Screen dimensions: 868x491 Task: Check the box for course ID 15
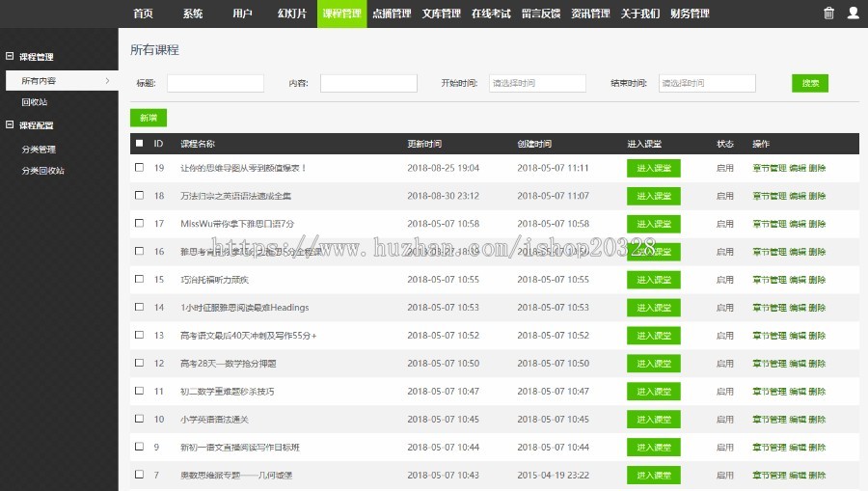[x=140, y=279]
